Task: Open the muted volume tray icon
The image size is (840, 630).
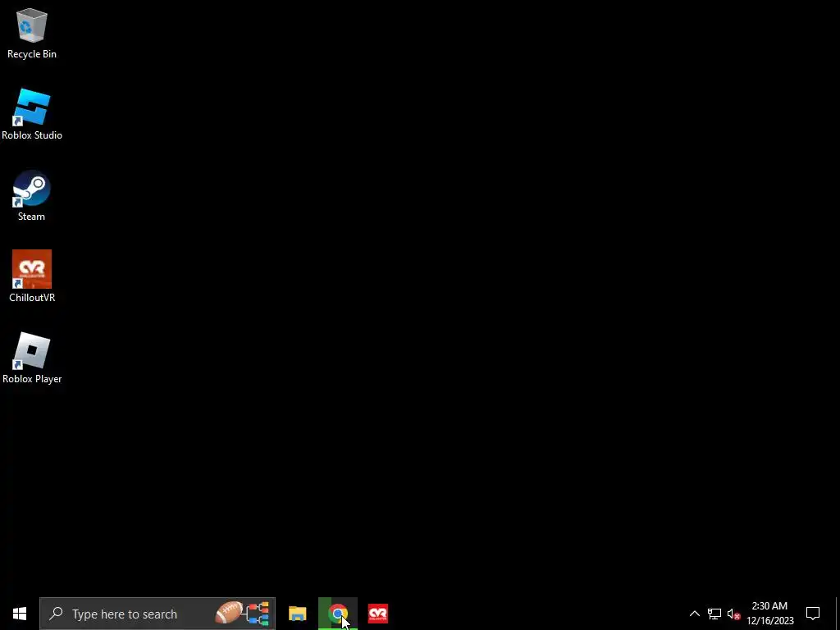Action: click(733, 614)
